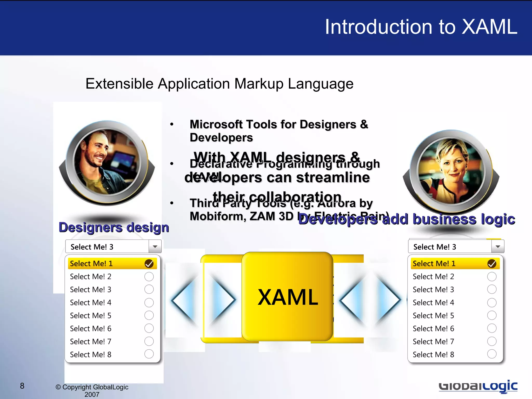Click the Designers design caption
This screenshot has width=532, height=399.
tap(114, 227)
